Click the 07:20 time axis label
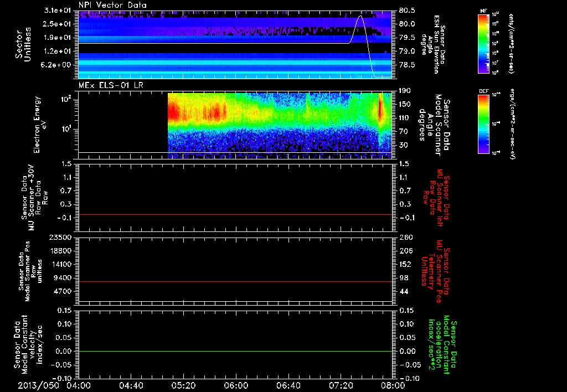 pos(341,385)
